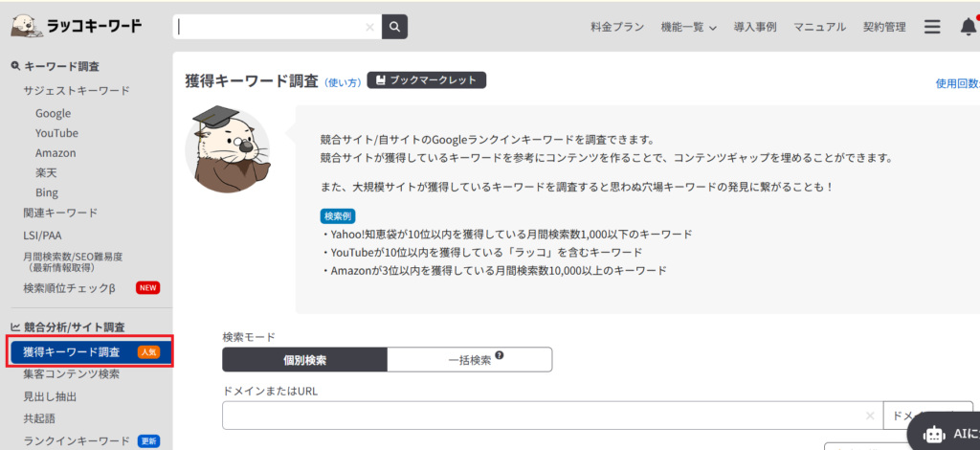Open 関連キーワード in sidebar
The width and height of the screenshot is (980, 450).
[x=60, y=213]
